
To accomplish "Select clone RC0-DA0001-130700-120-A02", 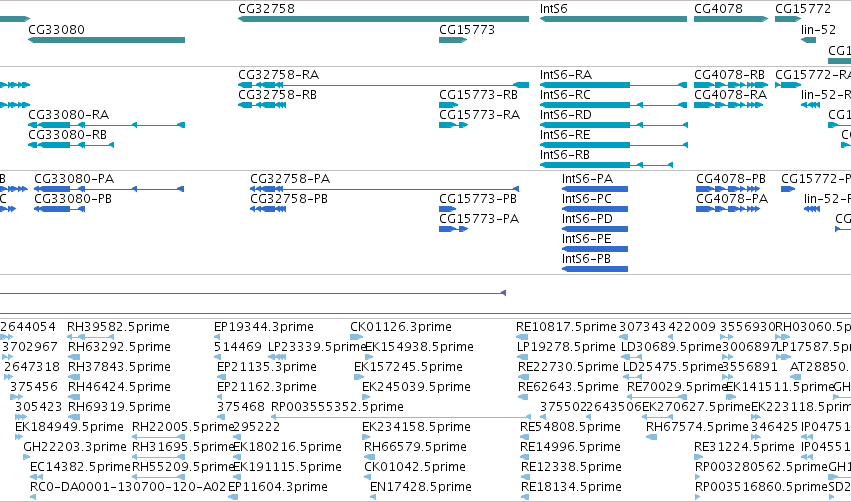I will [128, 487].
